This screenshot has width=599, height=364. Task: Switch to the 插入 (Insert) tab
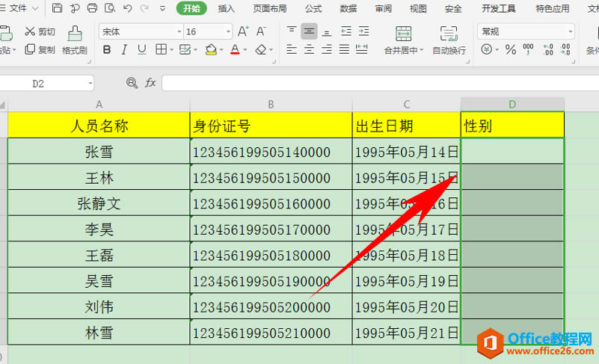pos(226,9)
